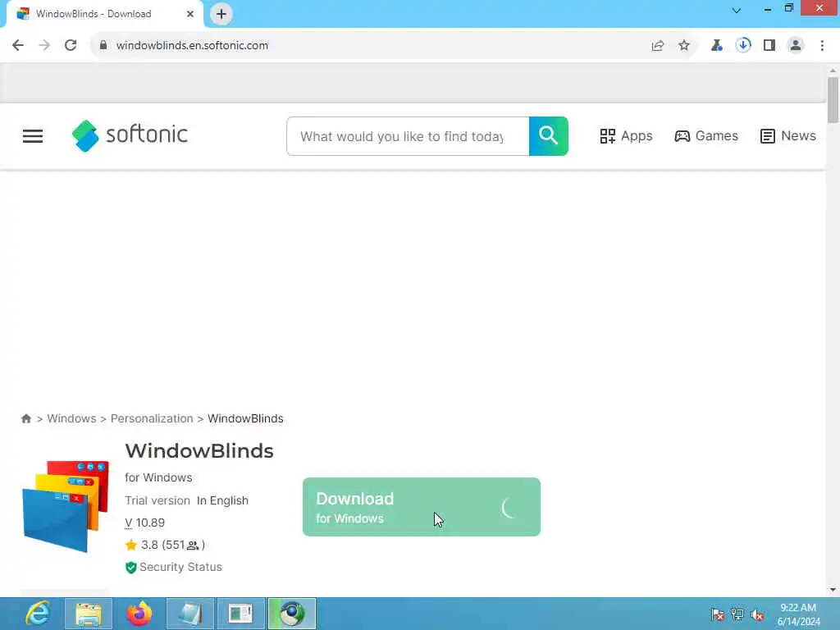
Task: Go to home breadcrumb icon
Action: tap(25, 419)
